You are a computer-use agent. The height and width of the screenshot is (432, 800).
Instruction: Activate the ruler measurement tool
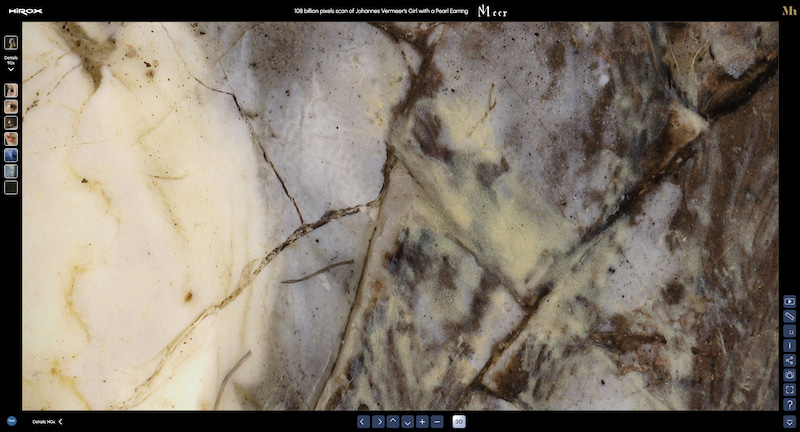789,317
